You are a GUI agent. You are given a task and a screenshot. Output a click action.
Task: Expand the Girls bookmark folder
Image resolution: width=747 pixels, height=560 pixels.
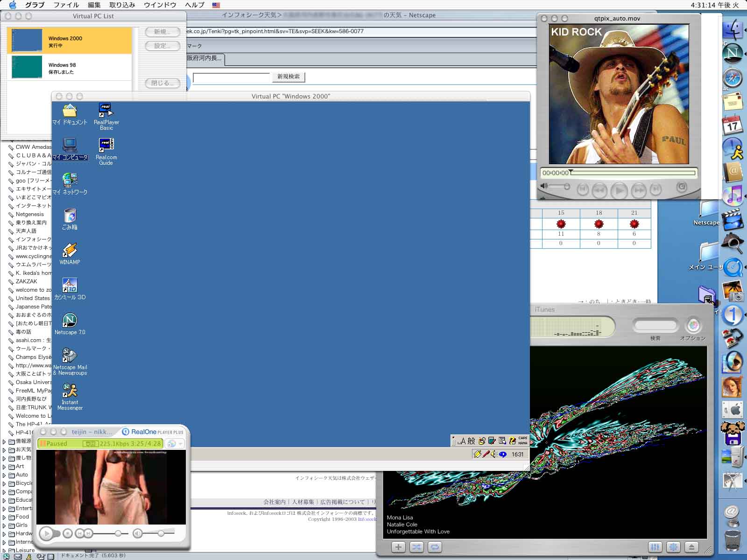click(4, 525)
